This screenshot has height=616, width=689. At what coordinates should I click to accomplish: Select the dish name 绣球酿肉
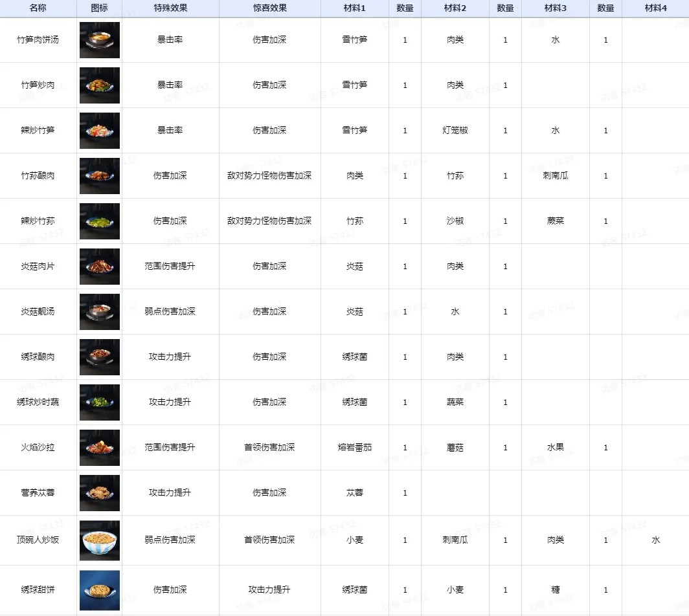click(x=38, y=357)
